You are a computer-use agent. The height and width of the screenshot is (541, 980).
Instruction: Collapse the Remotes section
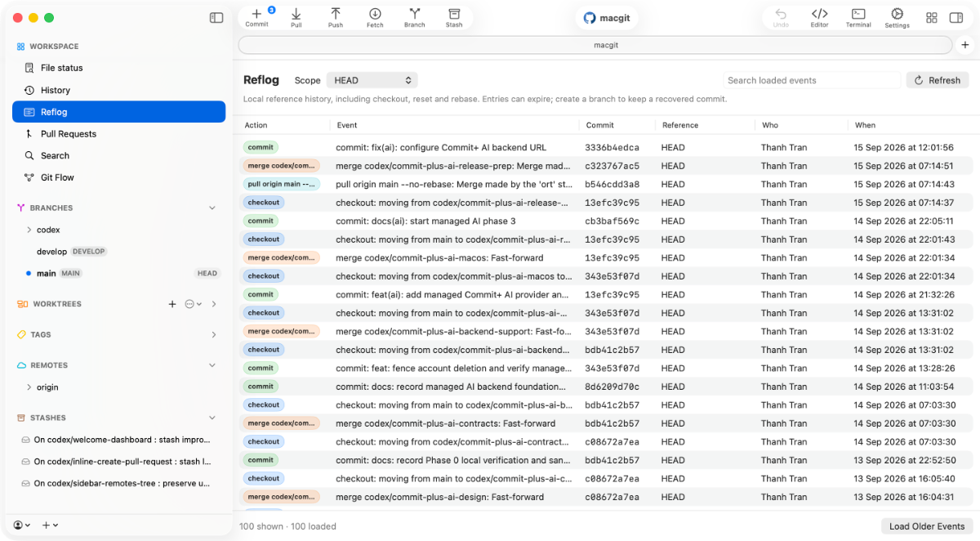pos(212,365)
